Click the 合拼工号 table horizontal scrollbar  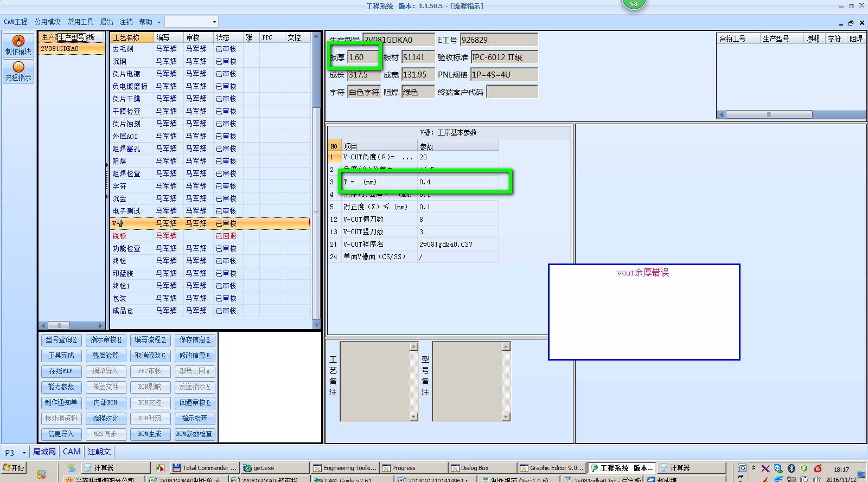[x=792, y=114]
